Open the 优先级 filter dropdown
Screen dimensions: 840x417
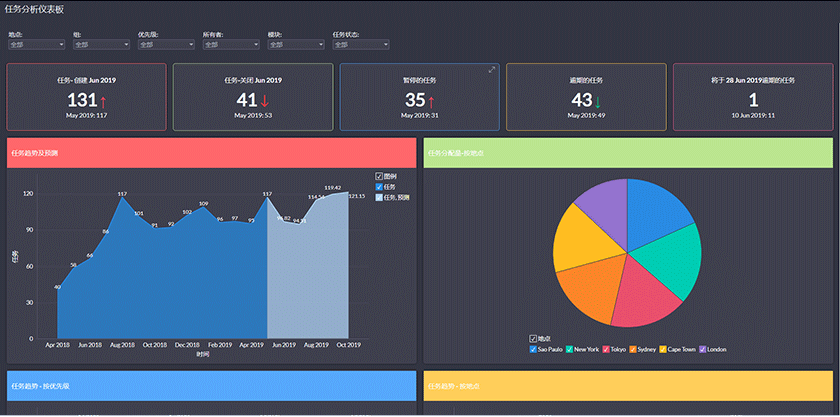pos(166,44)
